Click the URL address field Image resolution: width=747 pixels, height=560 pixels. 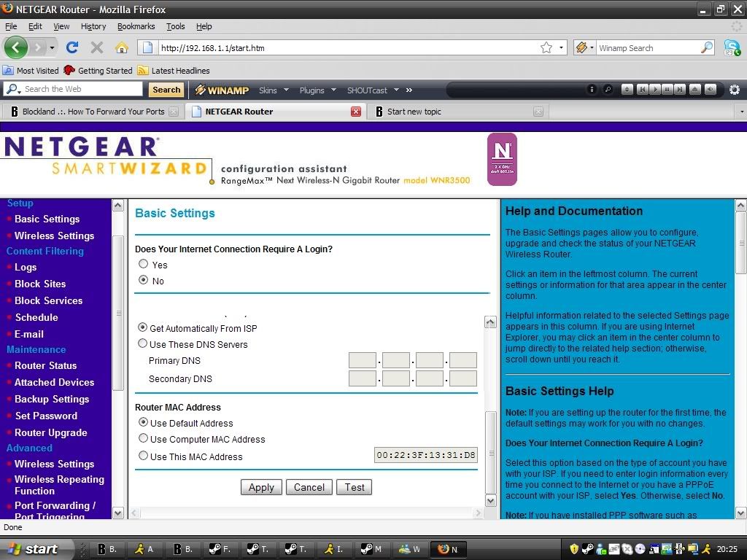click(x=348, y=47)
